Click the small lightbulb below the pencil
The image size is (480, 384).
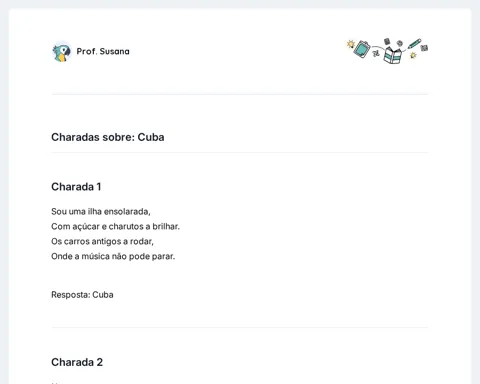pyautogui.click(x=413, y=55)
